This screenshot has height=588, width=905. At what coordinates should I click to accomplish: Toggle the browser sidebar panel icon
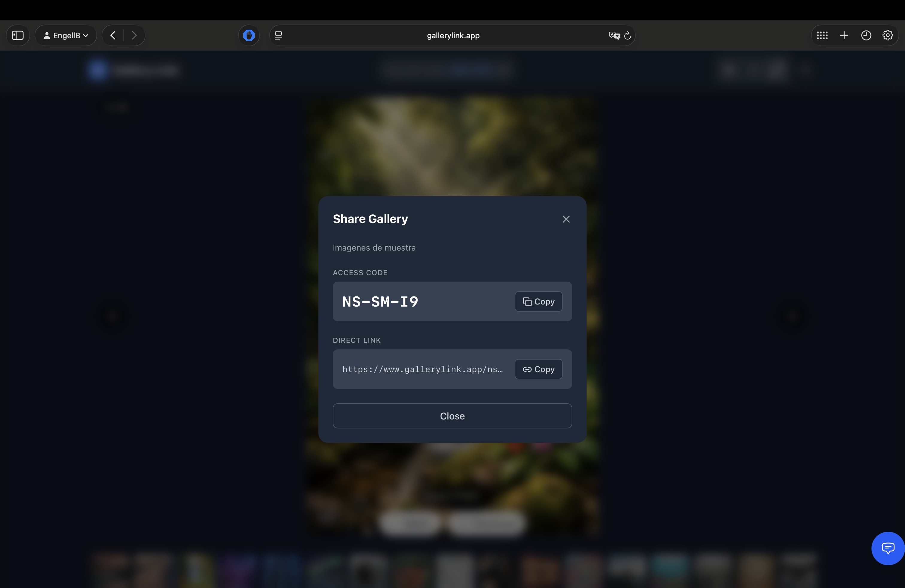pos(18,35)
